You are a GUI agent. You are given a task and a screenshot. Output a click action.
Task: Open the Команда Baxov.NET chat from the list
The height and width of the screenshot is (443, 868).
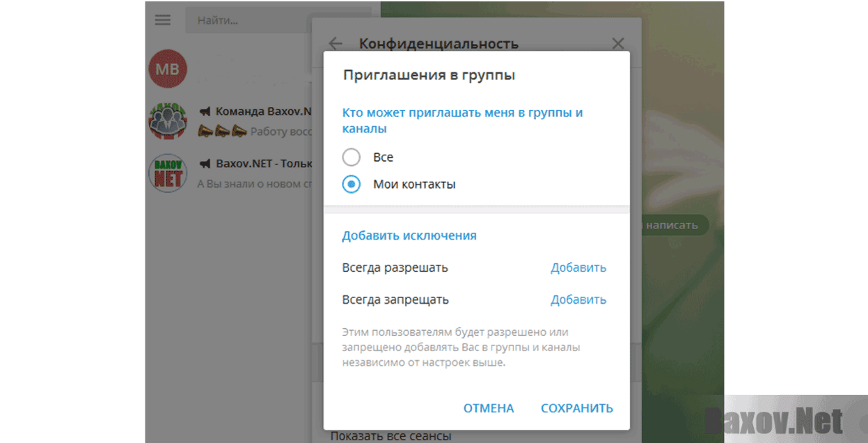point(251,121)
